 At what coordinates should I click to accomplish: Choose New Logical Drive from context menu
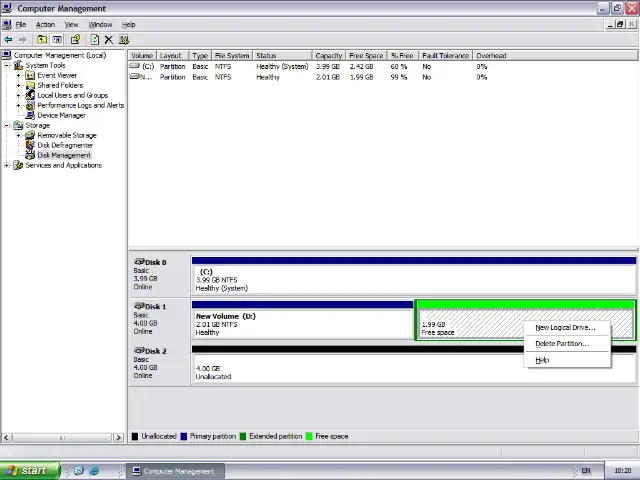pyautogui.click(x=565, y=328)
